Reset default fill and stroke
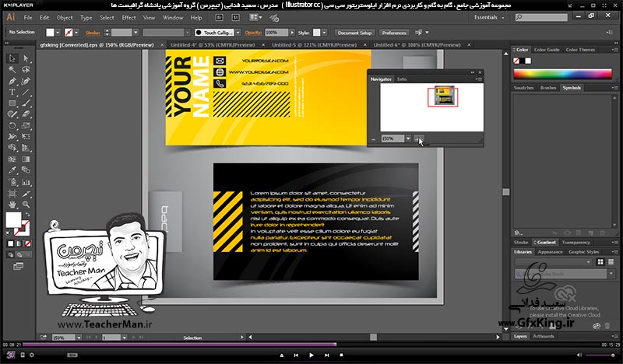Screen dimensions: 623x364 (9, 233)
